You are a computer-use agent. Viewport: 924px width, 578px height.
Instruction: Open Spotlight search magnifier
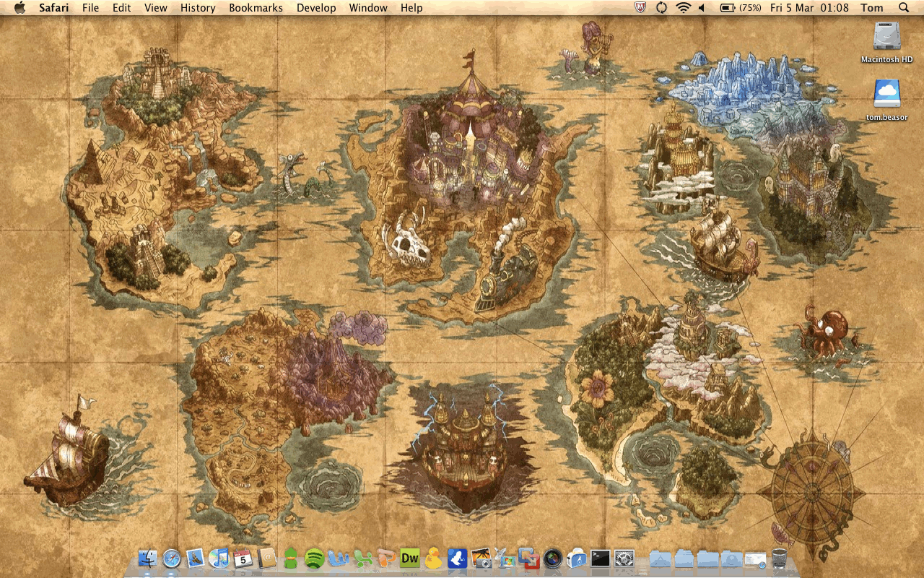coord(904,8)
